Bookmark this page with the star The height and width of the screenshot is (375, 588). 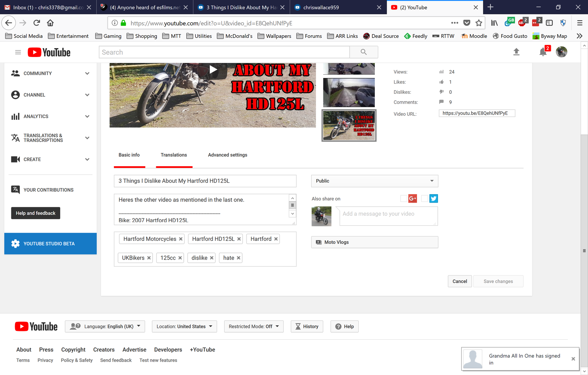pos(479,23)
